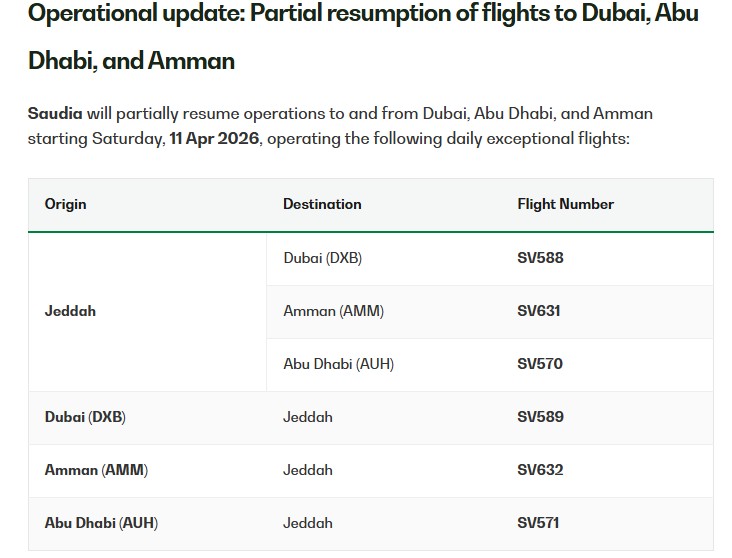Select the Origin column header
732x558 pixels.
pos(66,204)
